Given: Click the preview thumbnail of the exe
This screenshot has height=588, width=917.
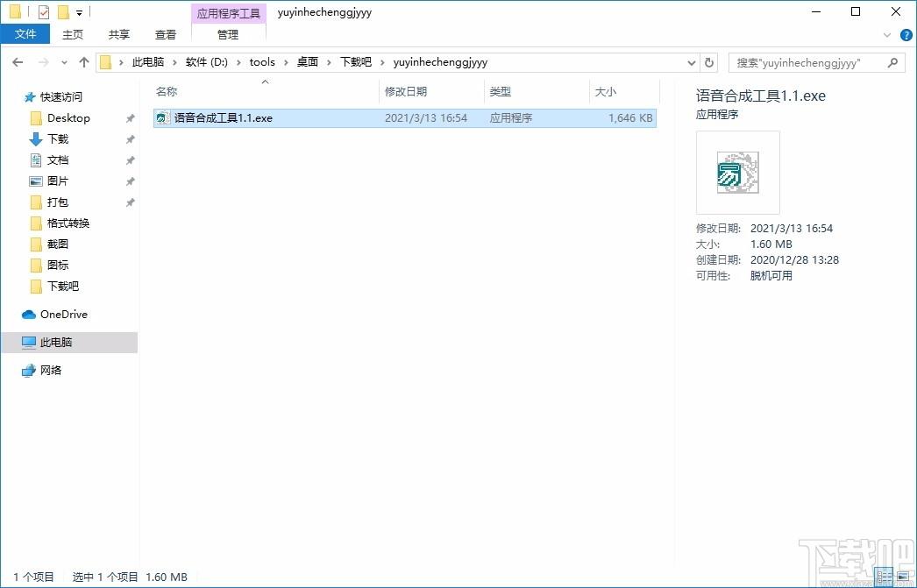Looking at the screenshot, I should click(737, 173).
